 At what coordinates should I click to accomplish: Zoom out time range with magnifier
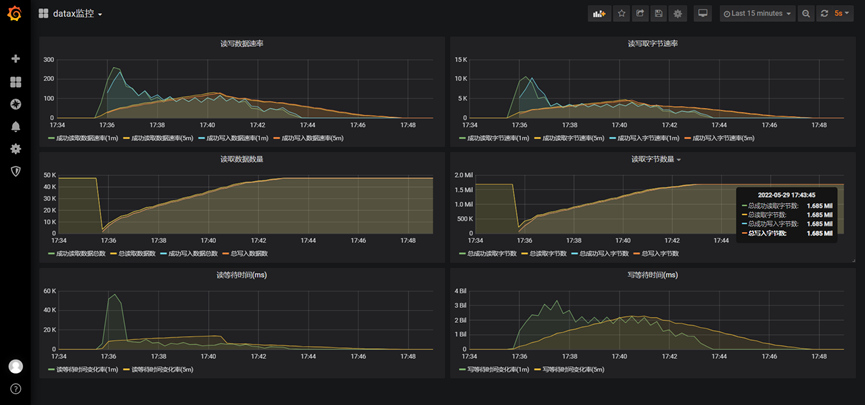point(806,14)
